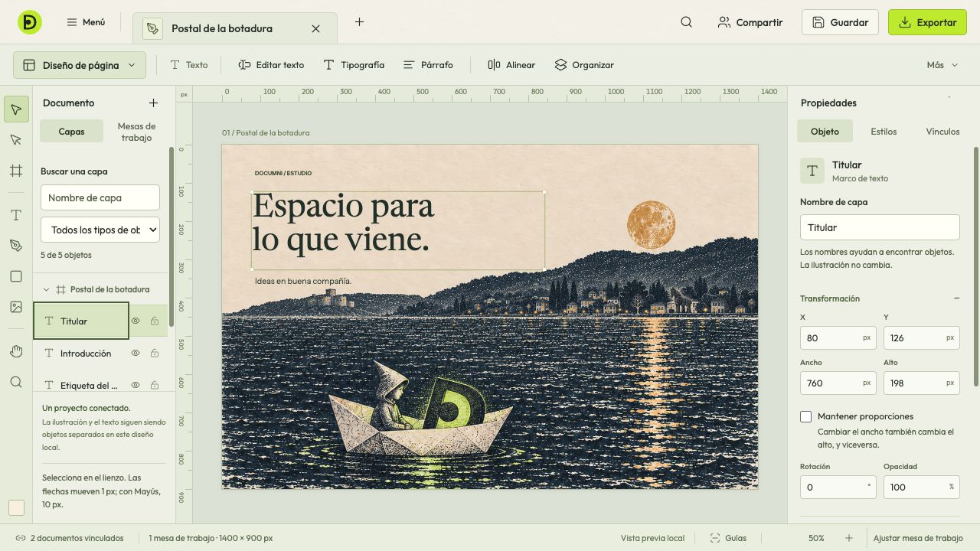Toggle visibility of Etiqueta del layer
The width and height of the screenshot is (980, 551).
pyautogui.click(x=136, y=385)
